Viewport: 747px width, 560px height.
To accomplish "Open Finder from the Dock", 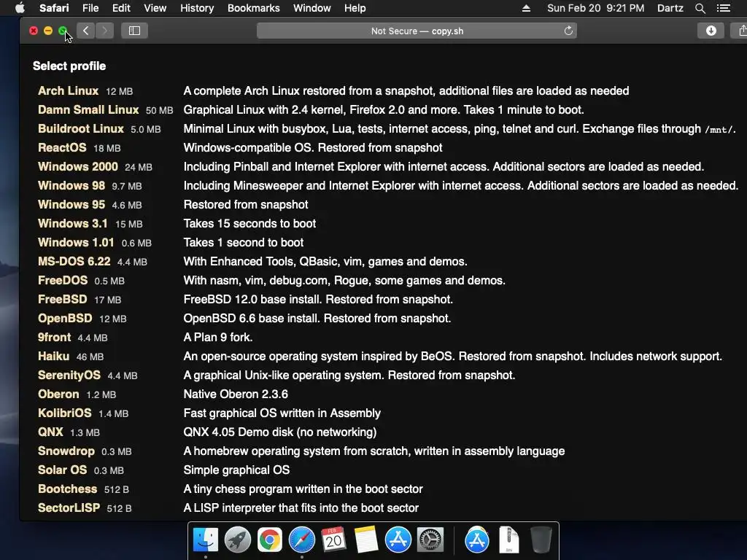I will coord(205,540).
